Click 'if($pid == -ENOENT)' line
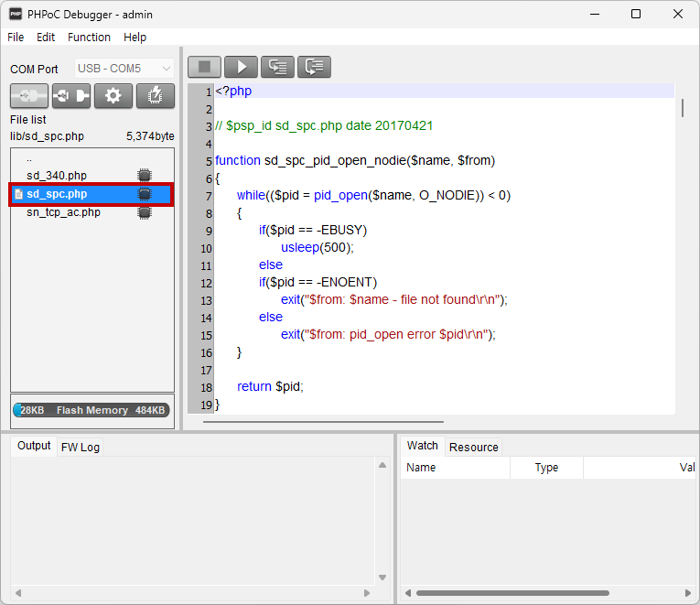This screenshot has width=700, height=605. 318,282
